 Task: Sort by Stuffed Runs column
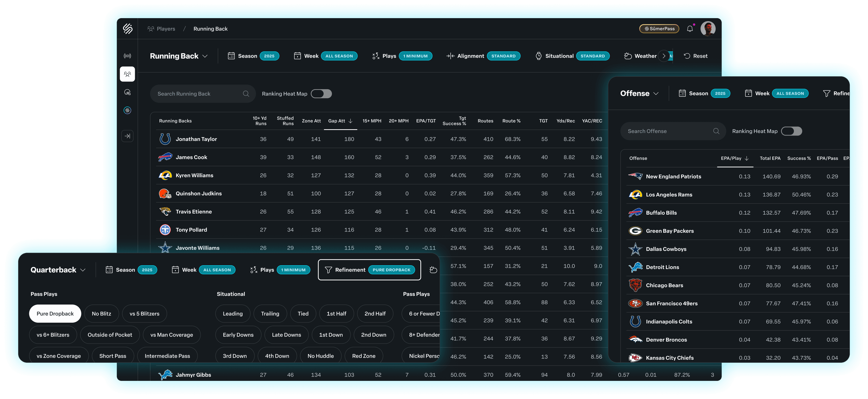click(x=285, y=121)
